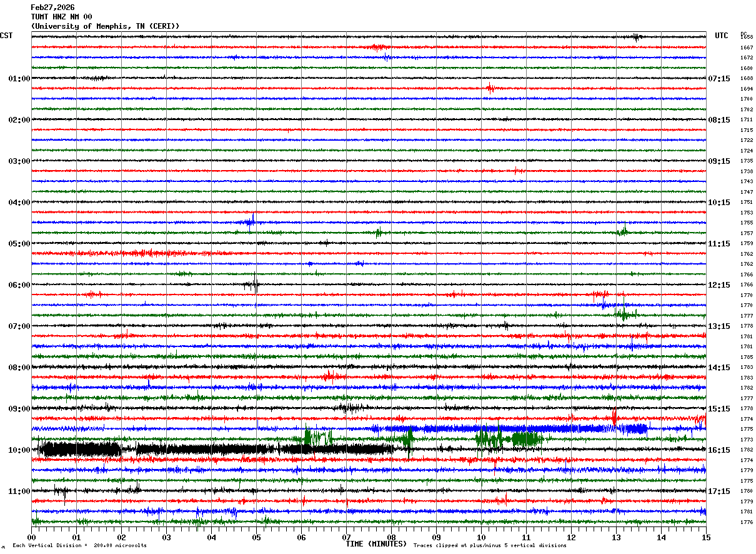The height and width of the screenshot is (554, 756).
Task: Pick the 07:15 UTC time label
Action: (719, 79)
